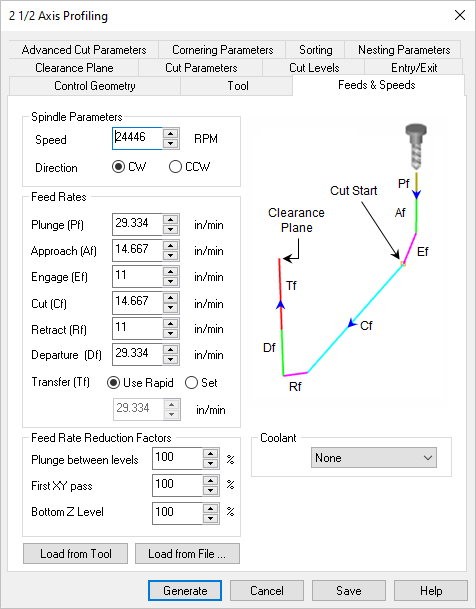Increase Approach (Af) feed rate
This screenshot has width=476, height=609.
tap(170, 246)
